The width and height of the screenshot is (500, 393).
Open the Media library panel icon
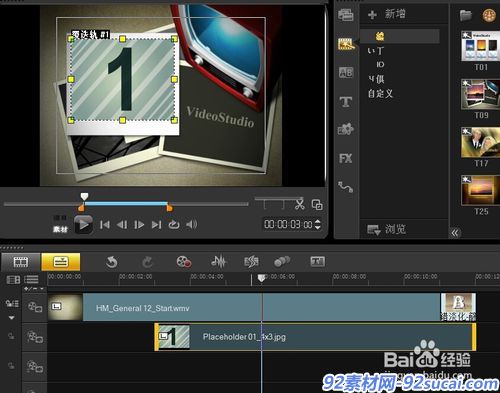[x=346, y=15]
